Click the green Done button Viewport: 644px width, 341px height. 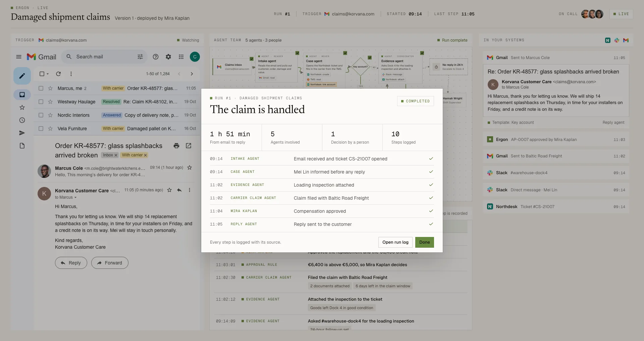pos(424,242)
